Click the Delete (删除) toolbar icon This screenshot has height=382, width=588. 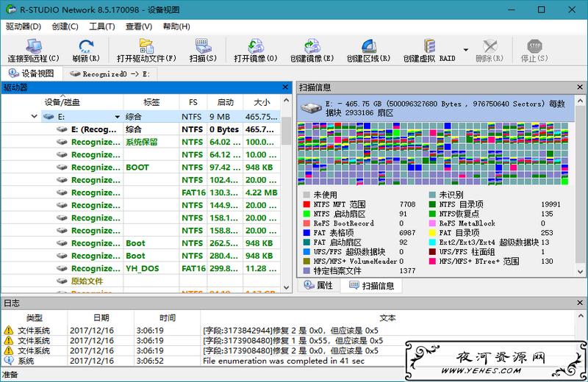tap(490, 50)
